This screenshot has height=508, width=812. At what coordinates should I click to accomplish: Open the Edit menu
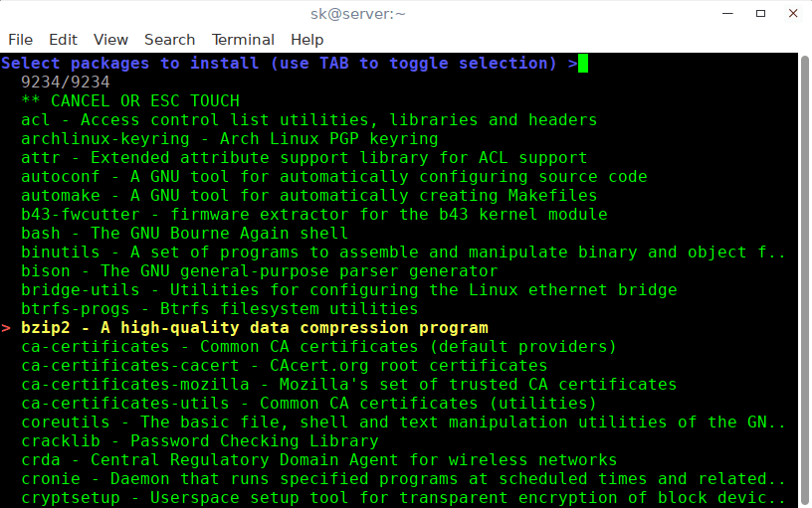point(63,40)
